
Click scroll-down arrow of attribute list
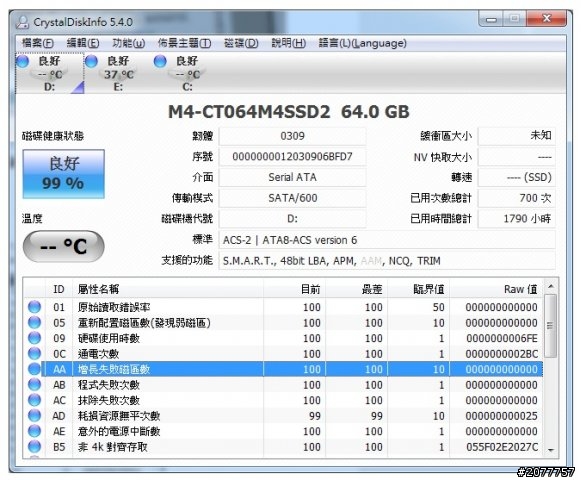551,450
